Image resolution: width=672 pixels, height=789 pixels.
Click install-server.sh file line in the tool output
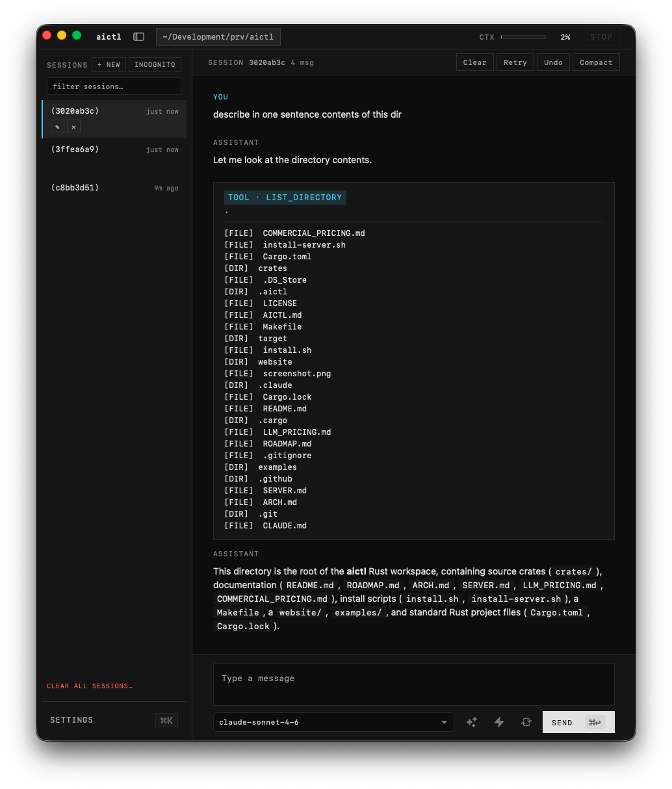pos(285,245)
